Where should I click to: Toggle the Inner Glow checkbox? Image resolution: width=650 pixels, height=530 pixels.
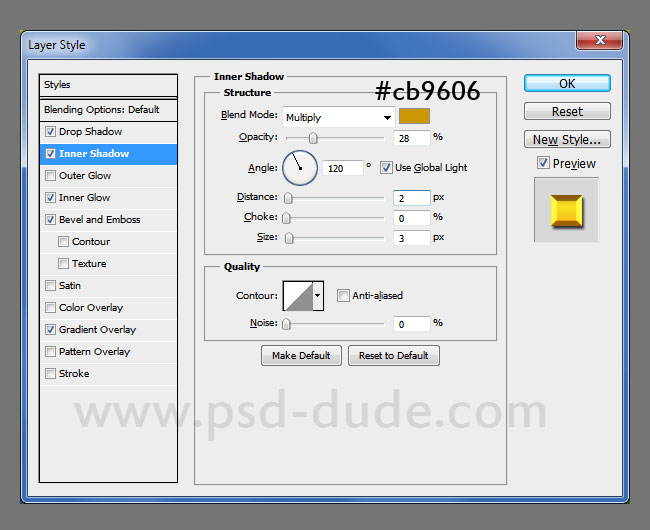click(50, 198)
